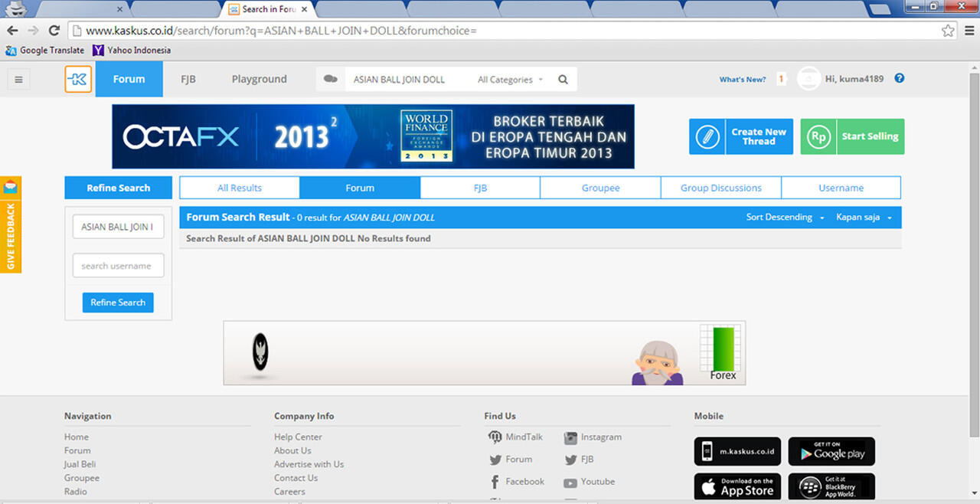Screen dimensions: 980x504
Task: Click the Create New Thread button
Action: click(741, 136)
